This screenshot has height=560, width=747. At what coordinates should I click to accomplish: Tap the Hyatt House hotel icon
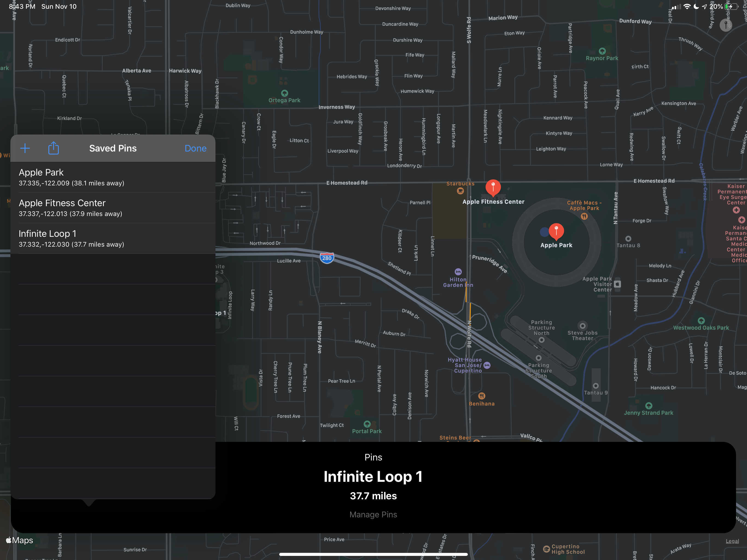point(487,365)
